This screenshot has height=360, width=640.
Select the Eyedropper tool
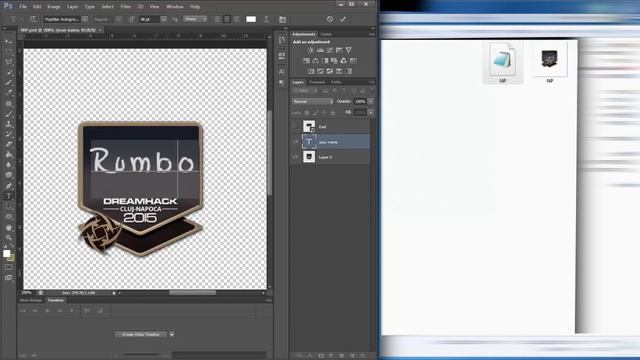click(x=9, y=93)
